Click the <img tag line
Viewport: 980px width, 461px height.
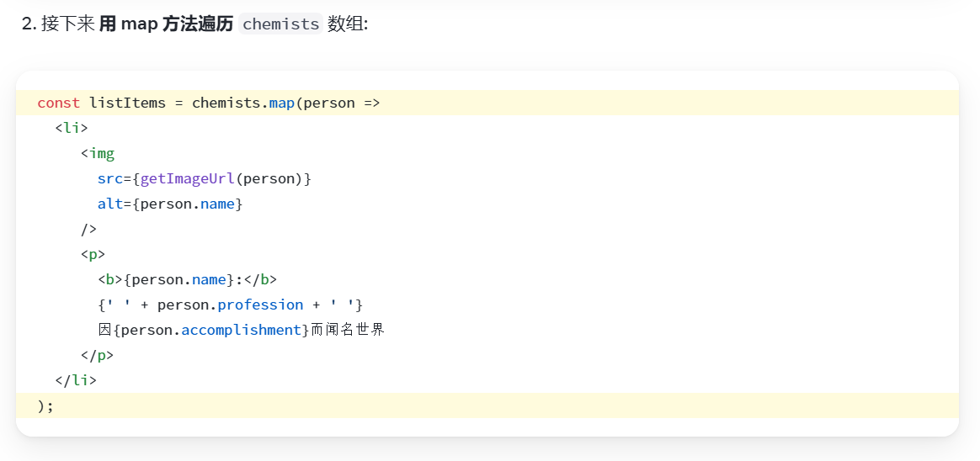(x=98, y=153)
